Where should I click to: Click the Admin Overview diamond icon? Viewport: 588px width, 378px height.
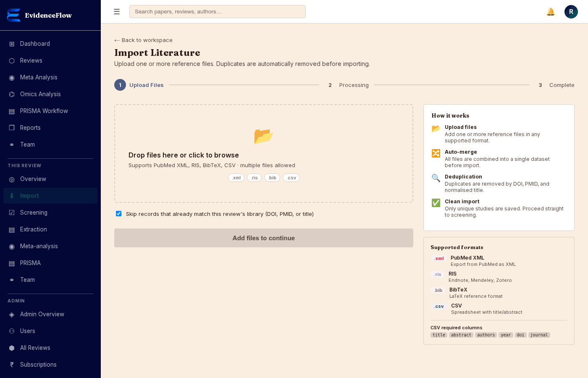[12, 314]
